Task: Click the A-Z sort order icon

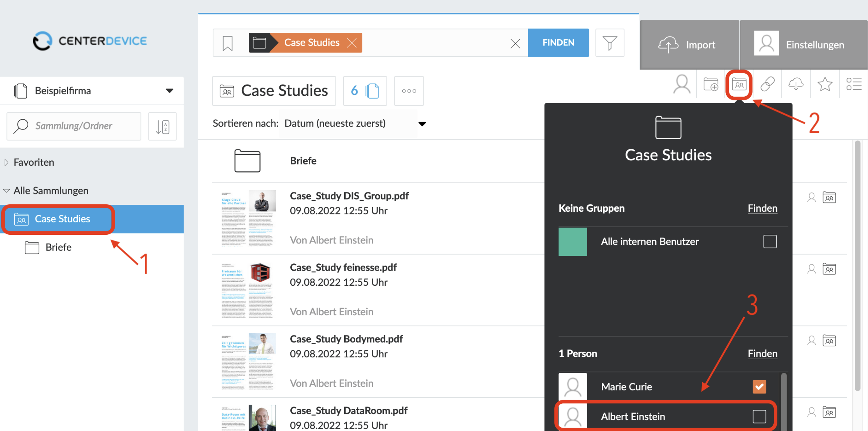Action: pos(162,126)
